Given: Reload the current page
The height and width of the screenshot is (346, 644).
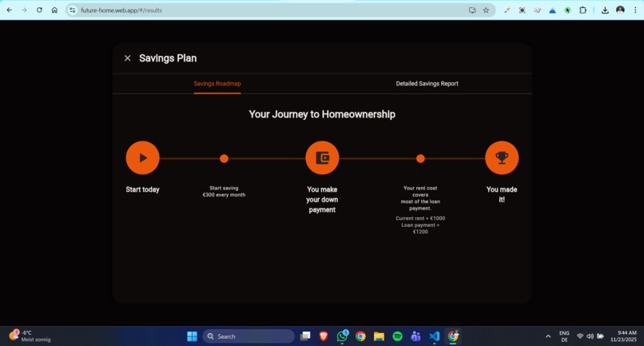Looking at the screenshot, I should pyautogui.click(x=39, y=10).
